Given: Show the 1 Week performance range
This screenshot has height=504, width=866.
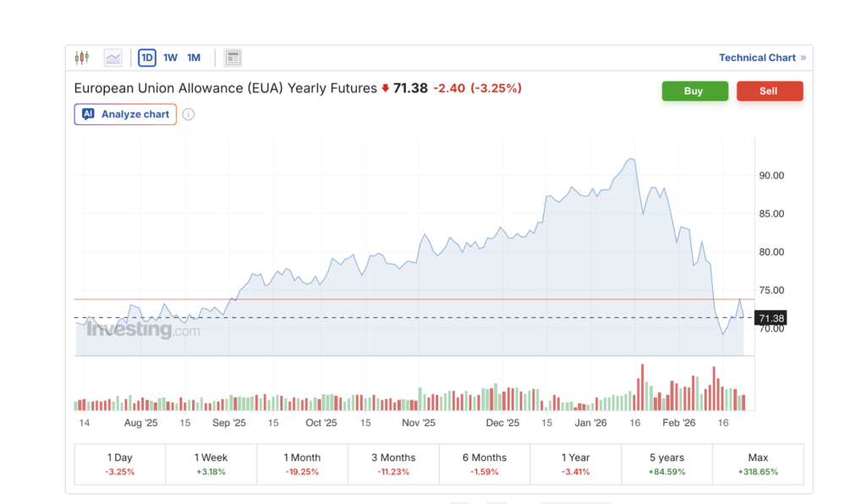Looking at the screenshot, I should pos(211,464).
